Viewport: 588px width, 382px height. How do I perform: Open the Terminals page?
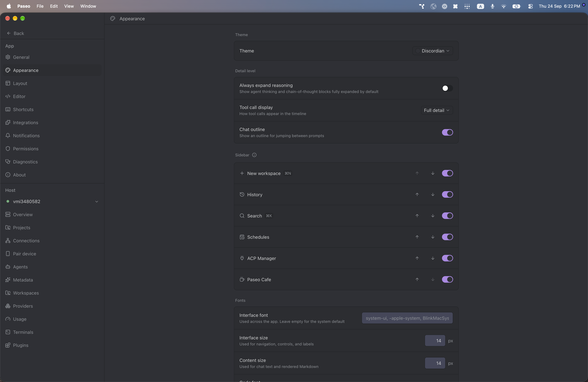pos(52,332)
